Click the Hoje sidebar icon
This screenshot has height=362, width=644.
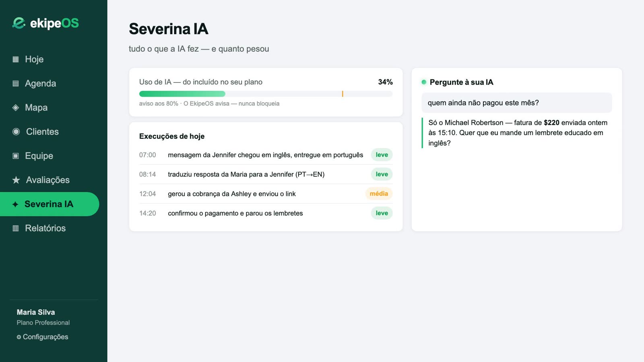point(16,59)
